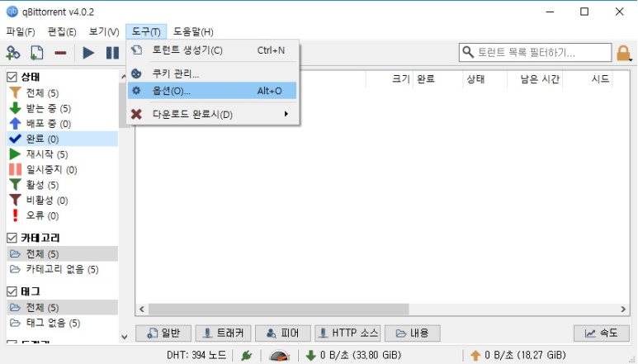Toggle the 상태 section checkbox

point(12,77)
